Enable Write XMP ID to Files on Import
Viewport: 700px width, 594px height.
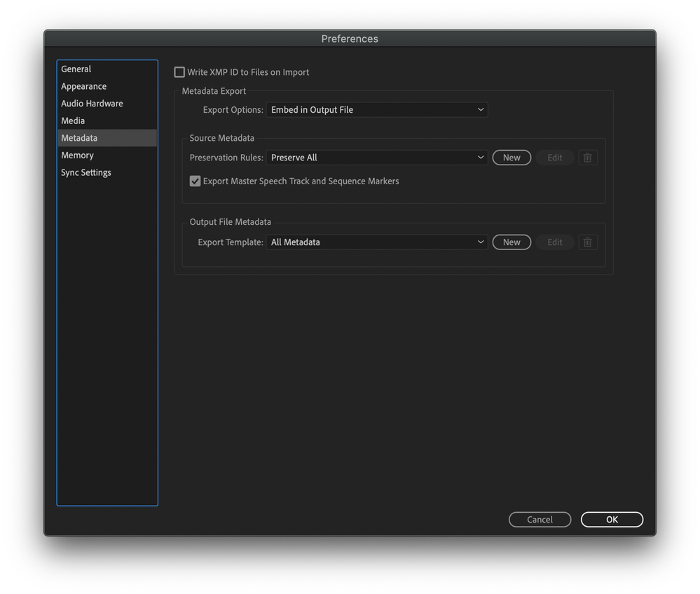click(x=179, y=72)
